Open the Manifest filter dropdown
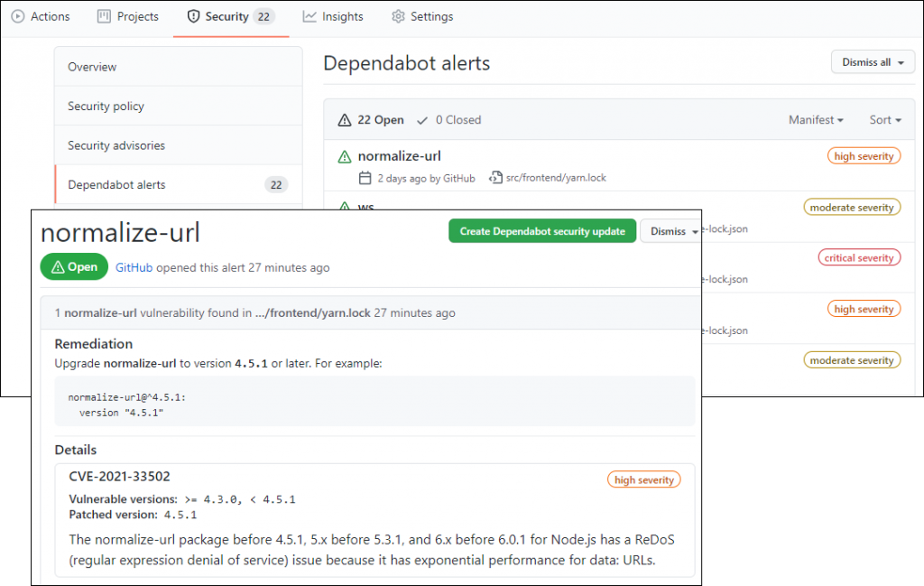This screenshot has height=586, width=924. 815,119
